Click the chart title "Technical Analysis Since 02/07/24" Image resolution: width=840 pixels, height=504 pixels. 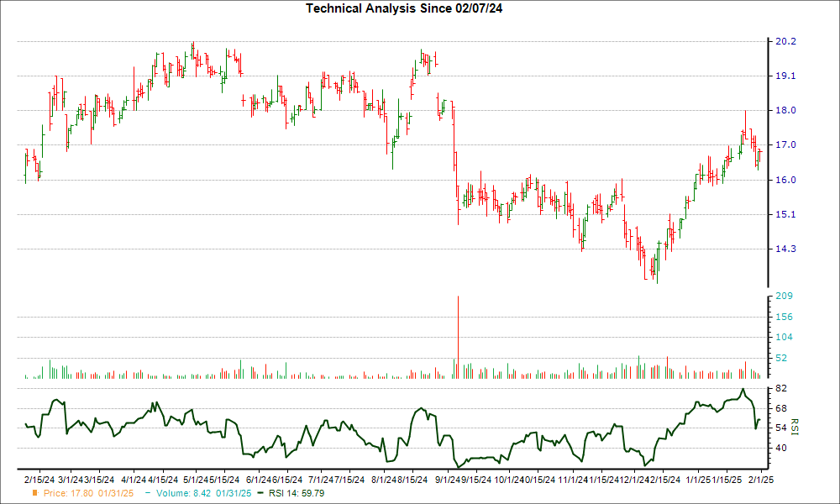tap(404, 8)
